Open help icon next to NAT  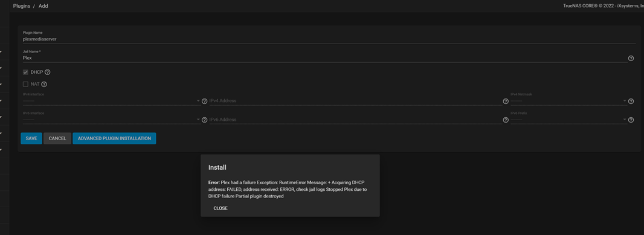point(44,84)
